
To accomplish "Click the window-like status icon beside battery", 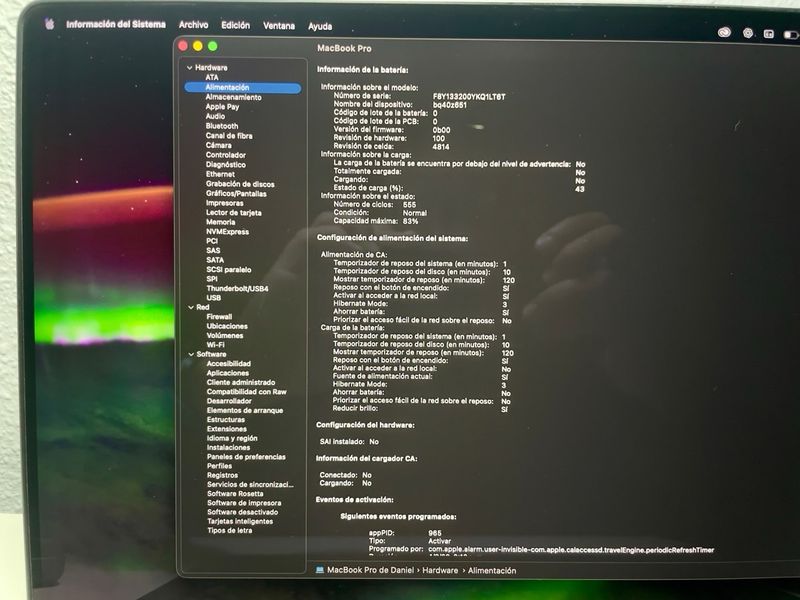I will pyautogui.click(x=769, y=34).
